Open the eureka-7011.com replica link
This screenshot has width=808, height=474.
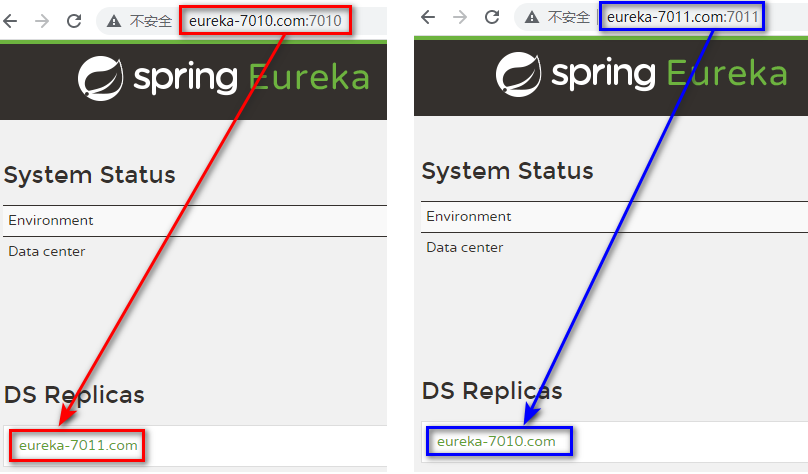[x=78, y=445]
